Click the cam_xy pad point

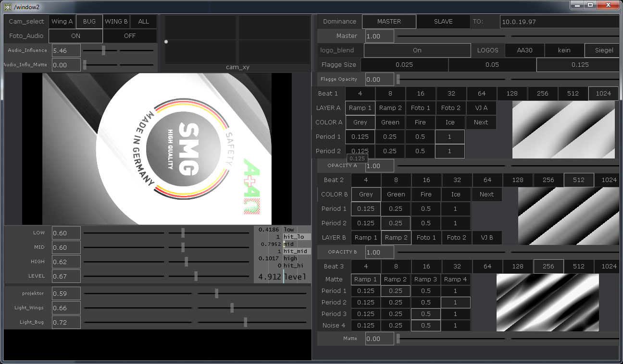click(x=166, y=42)
